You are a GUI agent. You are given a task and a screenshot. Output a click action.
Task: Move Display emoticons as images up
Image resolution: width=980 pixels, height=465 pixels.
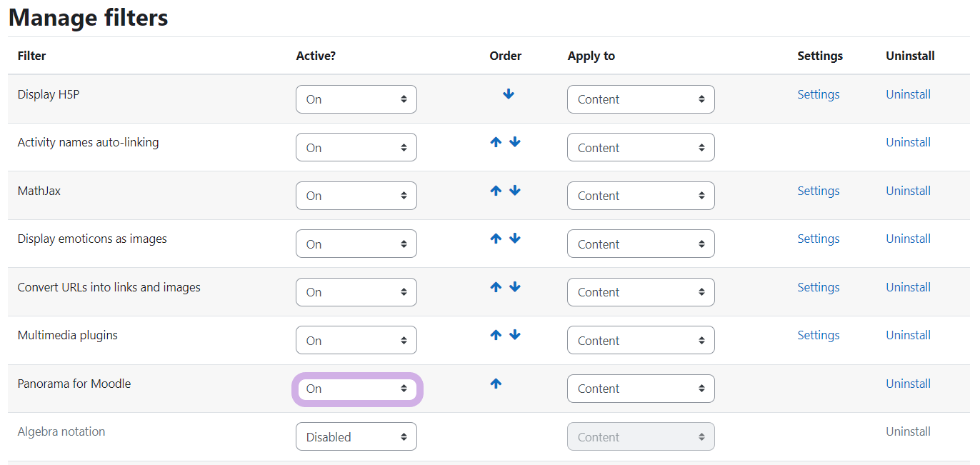(496, 239)
